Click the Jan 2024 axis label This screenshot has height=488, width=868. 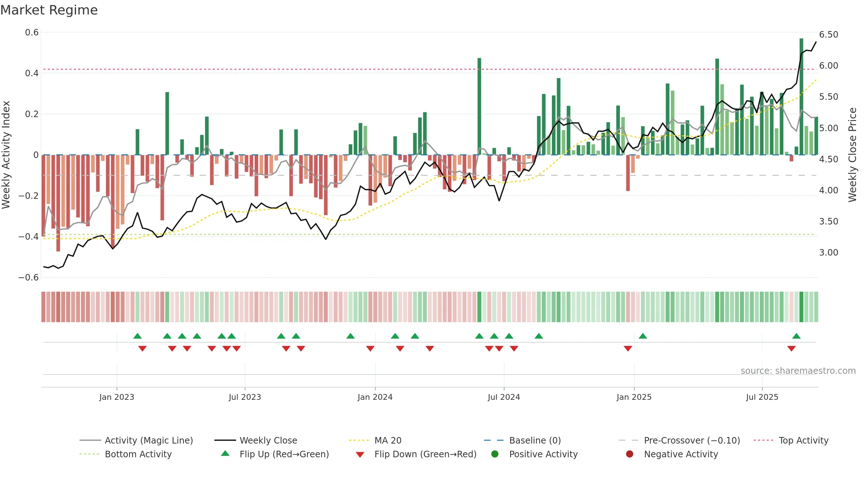point(375,397)
